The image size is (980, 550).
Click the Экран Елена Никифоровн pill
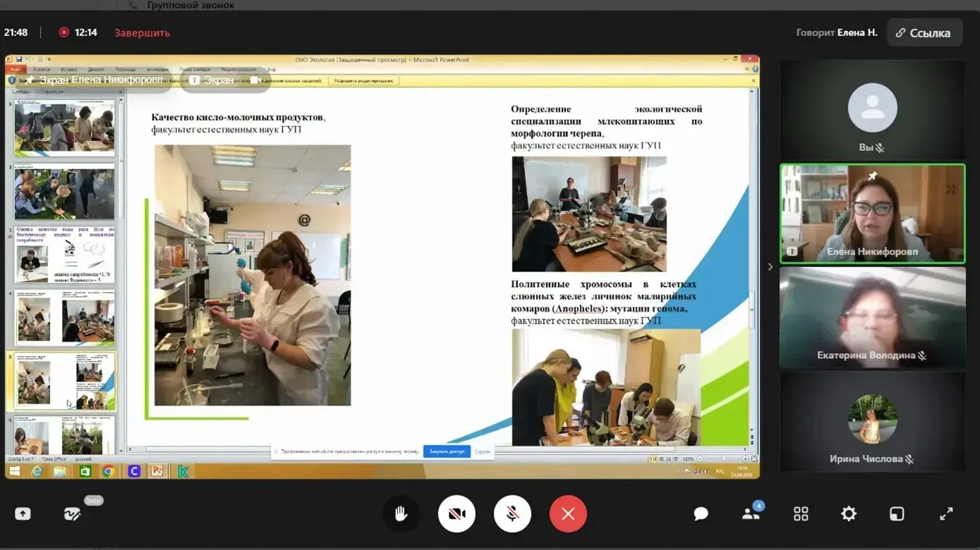(92, 80)
